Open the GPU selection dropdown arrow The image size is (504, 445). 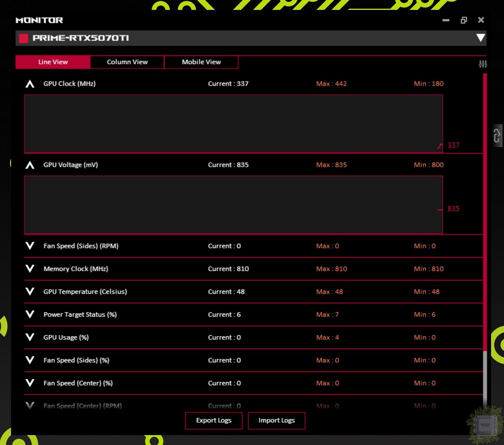pos(480,38)
